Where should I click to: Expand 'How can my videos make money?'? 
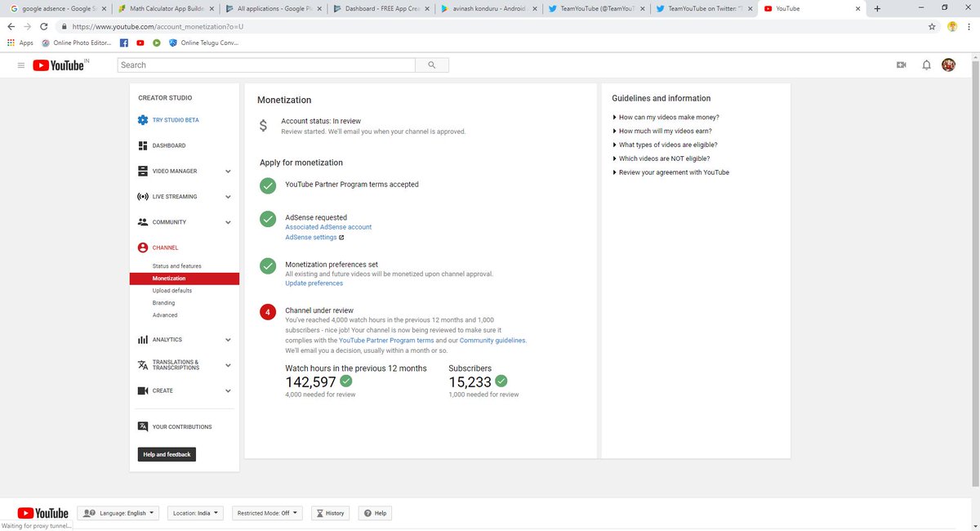(x=666, y=118)
